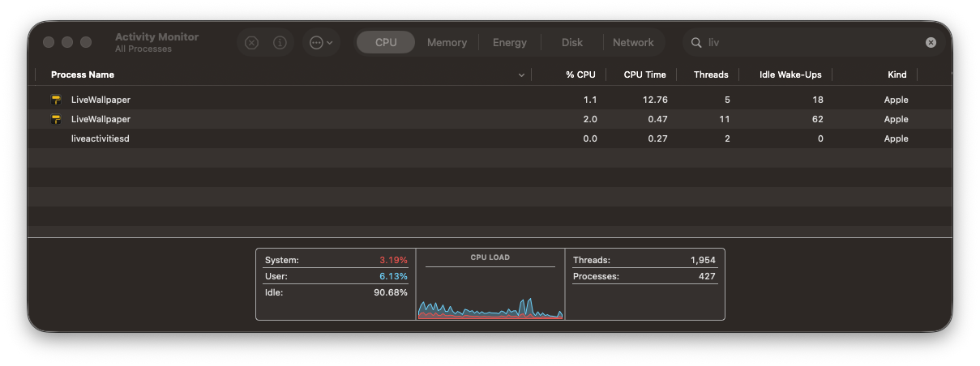Viewport: 980px width, 366px height.
Task: Click the LiveWallpaper icon in the 12.76 CPU Time row
Action: pos(56,100)
